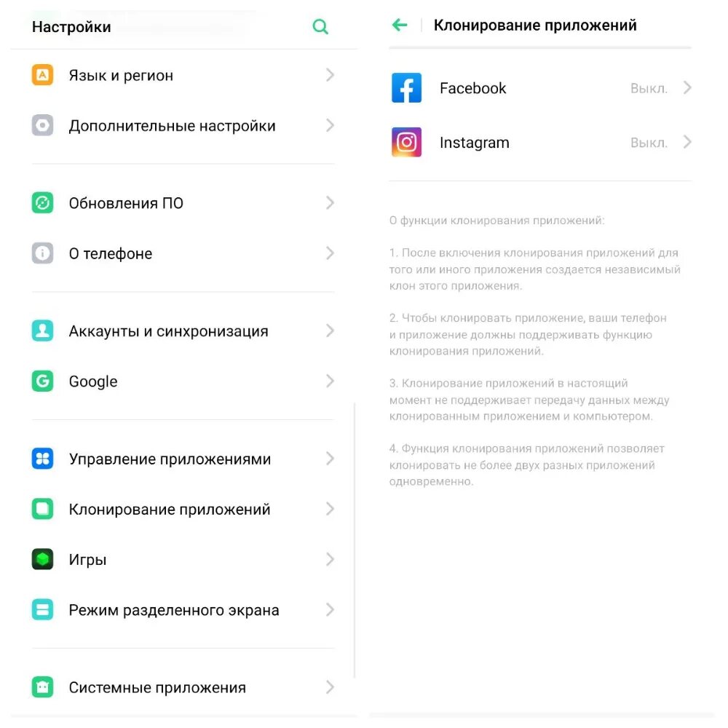
Task: Open Аккаунты и синхронизация menu item
Action: coord(183,331)
